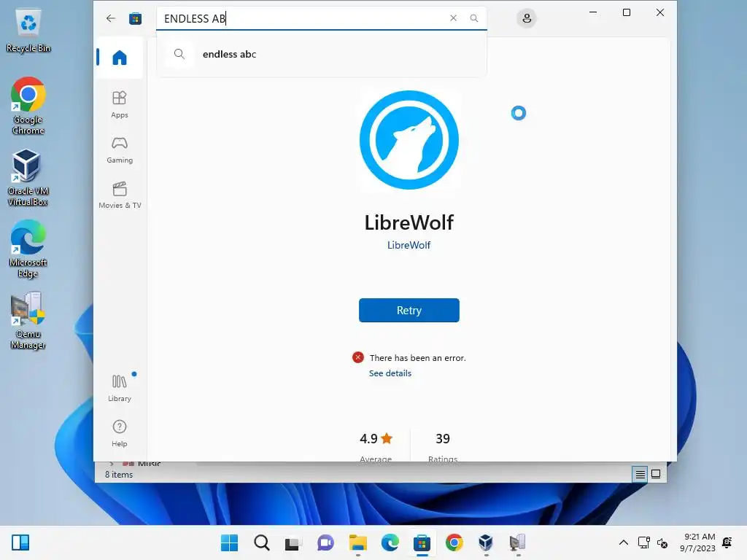Open the Help section
The height and width of the screenshot is (560, 747).
tap(120, 433)
